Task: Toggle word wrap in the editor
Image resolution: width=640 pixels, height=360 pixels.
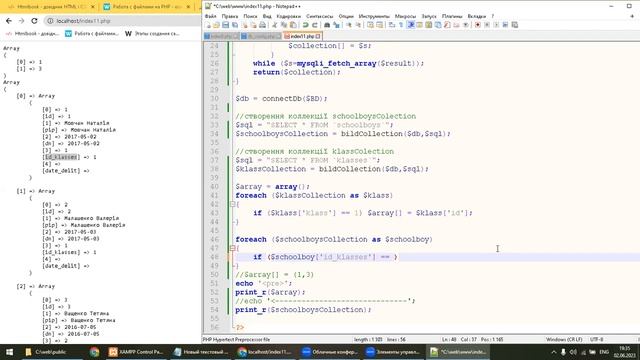Action: click(391, 25)
